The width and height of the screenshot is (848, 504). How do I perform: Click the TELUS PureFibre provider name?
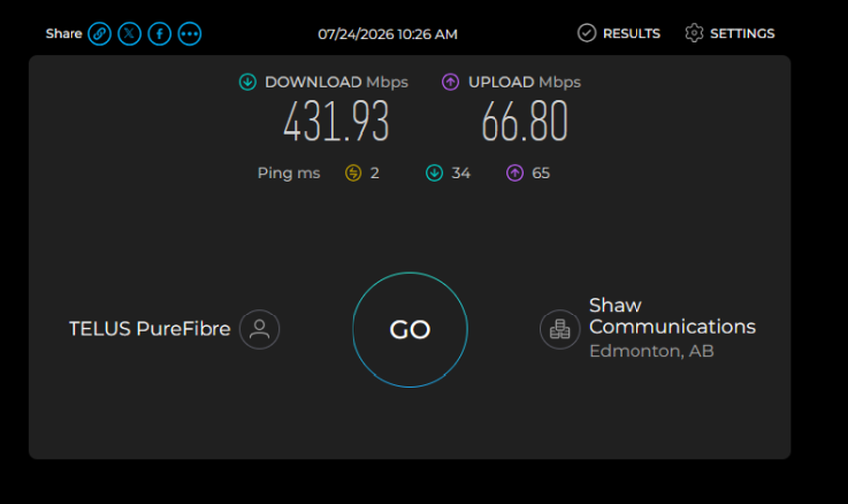coord(150,329)
